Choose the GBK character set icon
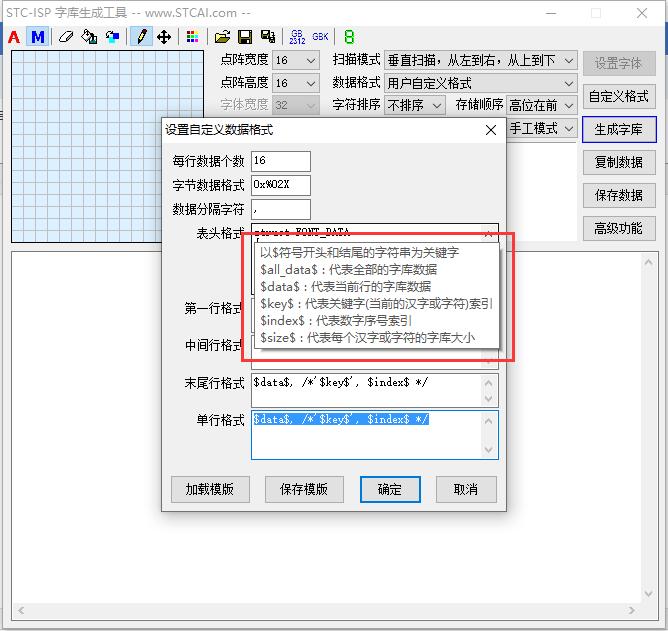 (x=320, y=37)
